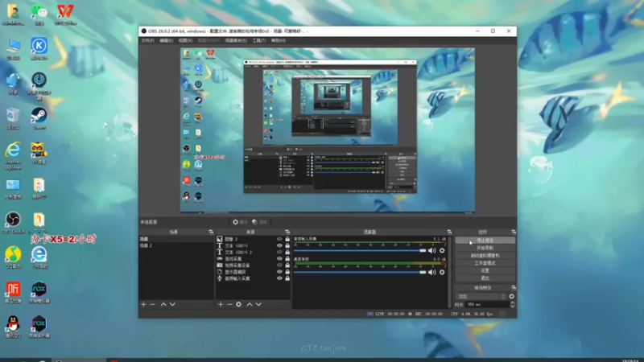
Task: Open scene transition properties gear icon
Action: click(511, 296)
